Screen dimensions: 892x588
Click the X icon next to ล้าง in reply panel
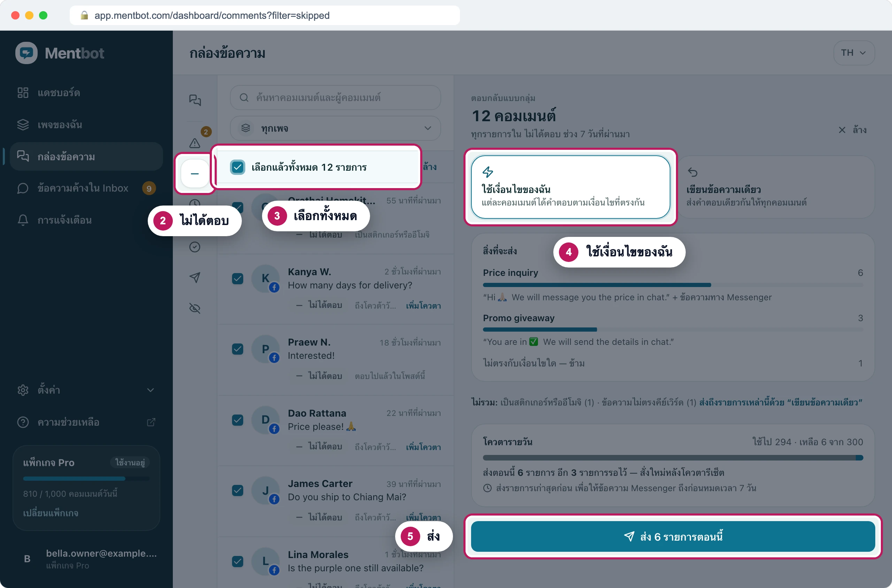coord(842,130)
